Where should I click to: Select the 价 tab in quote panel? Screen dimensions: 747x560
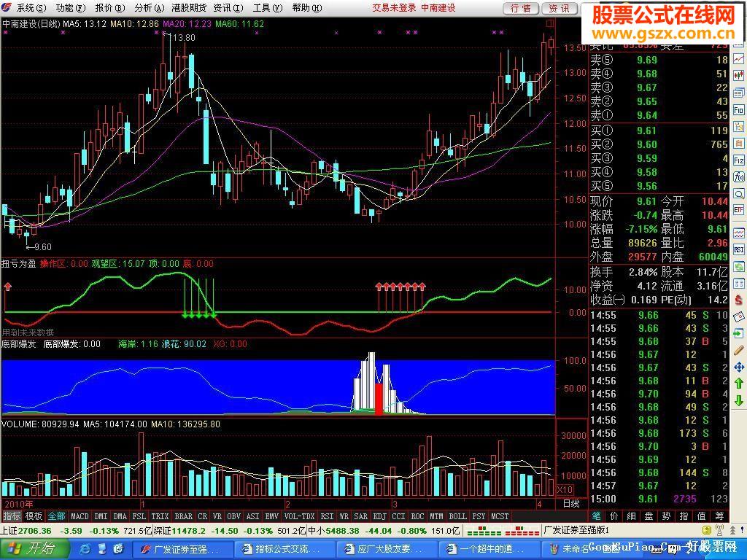point(614,516)
